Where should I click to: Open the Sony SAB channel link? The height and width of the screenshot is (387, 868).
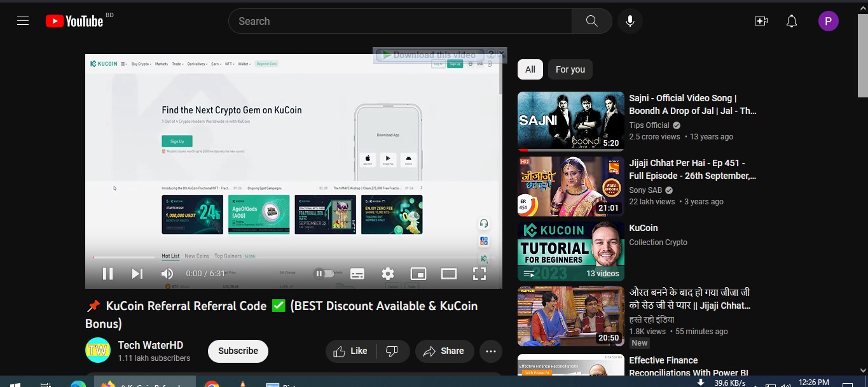645,190
